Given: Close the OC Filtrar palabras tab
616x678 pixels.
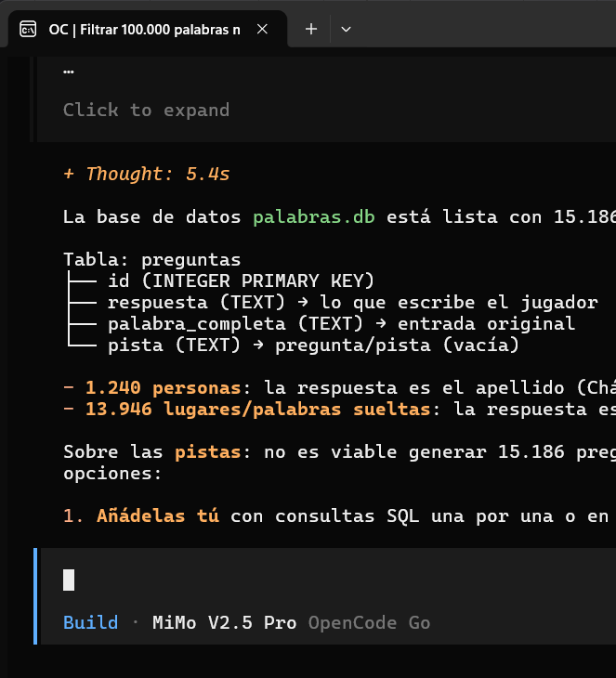Looking at the screenshot, I should pos(262,30).
